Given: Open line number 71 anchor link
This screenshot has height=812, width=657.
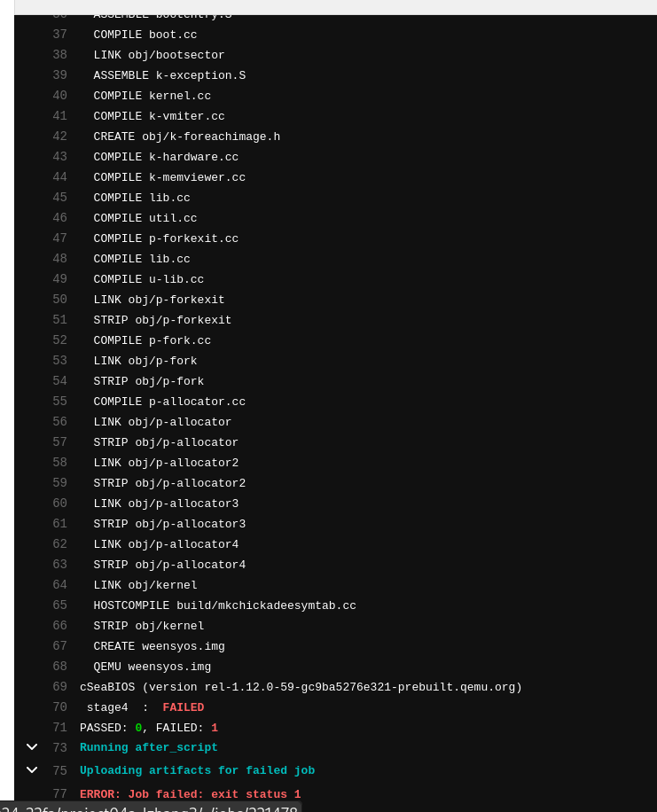Looking at the screenshot, I should (59, 728).
